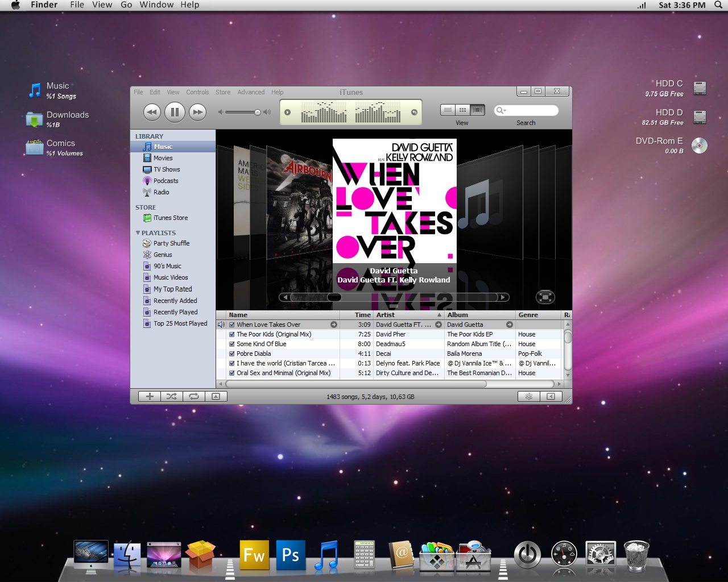Launch Photoshop from the dock
The image size is (728, 582).
pyautogui.click(x=290, y=555)
